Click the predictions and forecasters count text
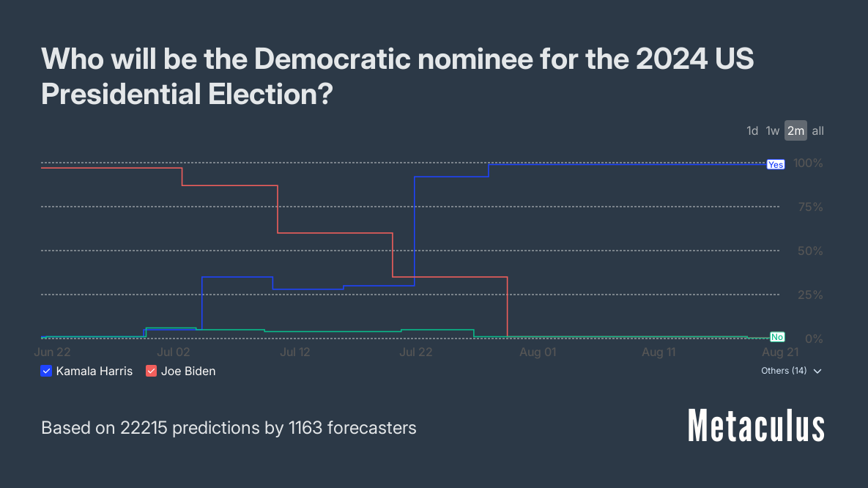868x488 pixels. tap(229, 428)
